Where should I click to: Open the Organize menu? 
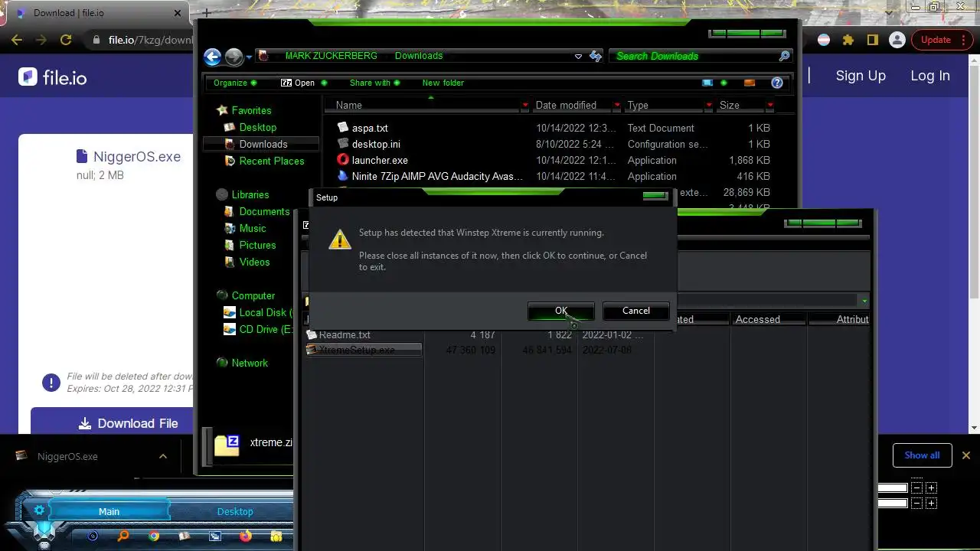(235, 83)
